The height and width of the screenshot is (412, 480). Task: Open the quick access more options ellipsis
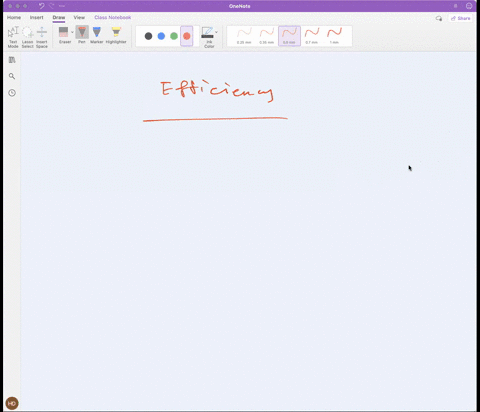(x=62, y=6)
